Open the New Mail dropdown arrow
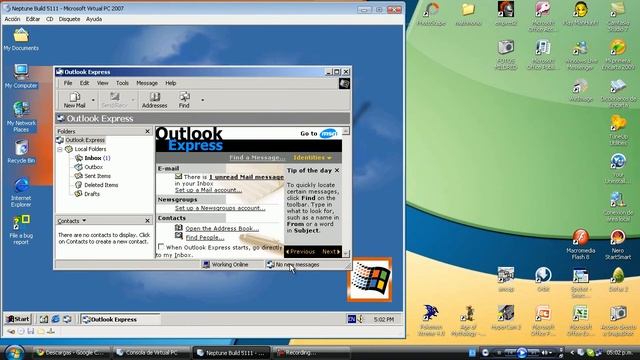 coord(93,100)
